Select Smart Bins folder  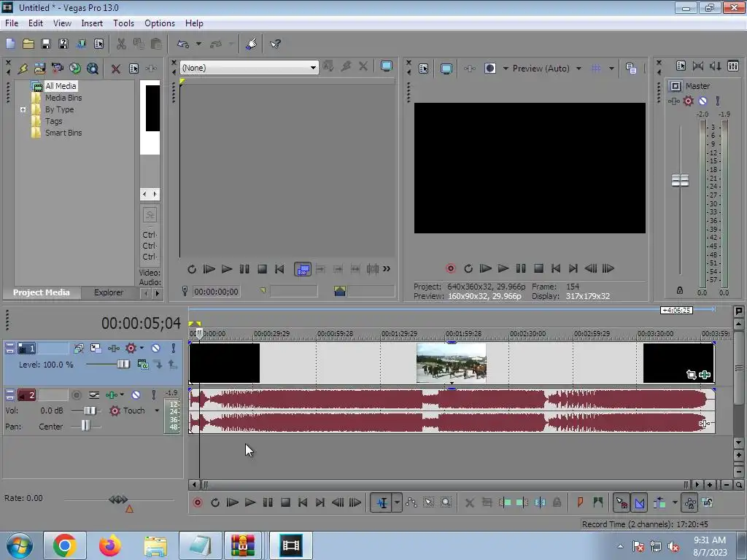(x=63, y=133)
